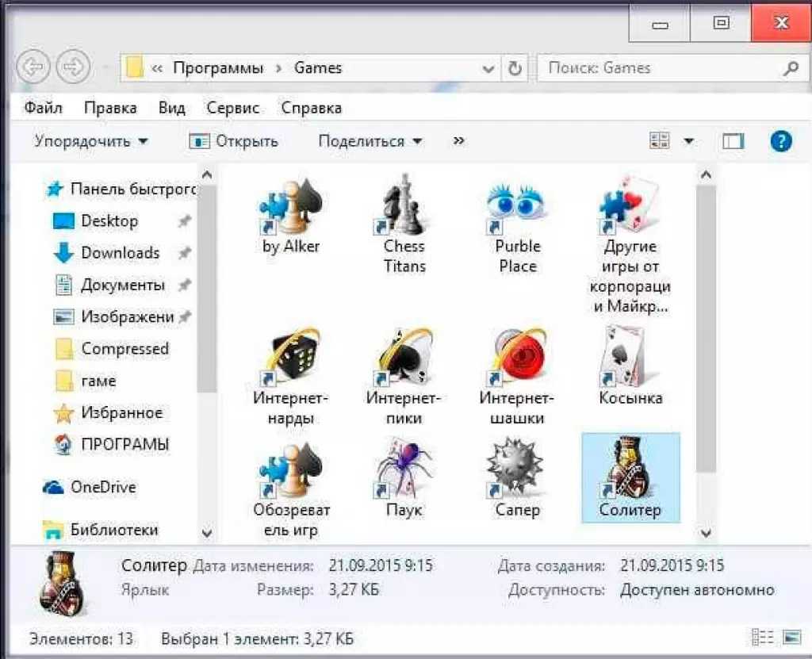Image resolution: width=812 pixels, height=659 pixels.
Task: Unpin Изображения using its pin icon
Action: (x=186, y=316)
